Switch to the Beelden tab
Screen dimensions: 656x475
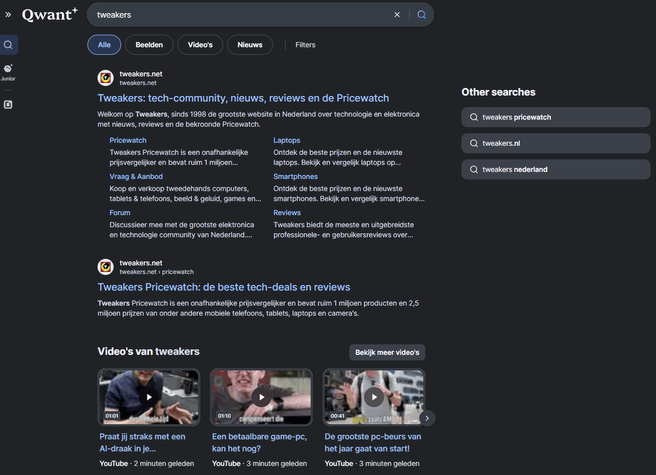pos(149,45)
